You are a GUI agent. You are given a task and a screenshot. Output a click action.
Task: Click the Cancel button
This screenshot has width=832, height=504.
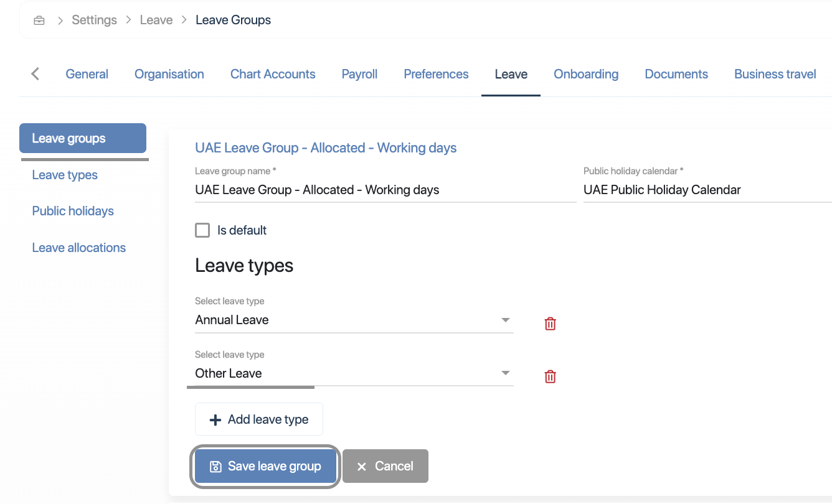(385, 466)
